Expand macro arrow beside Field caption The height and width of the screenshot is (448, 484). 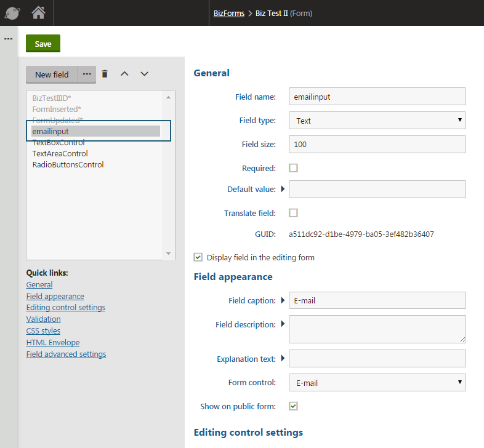283,300
